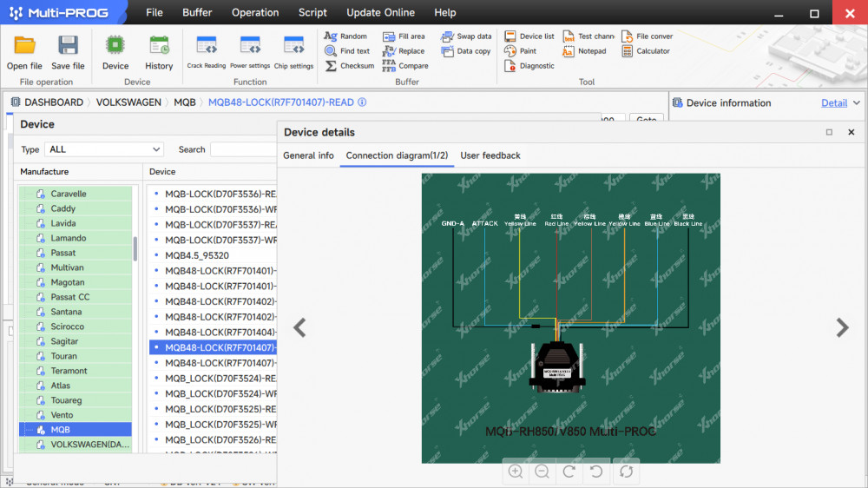
Task: Maximize the Device details panel
Action: pos(829,132)
